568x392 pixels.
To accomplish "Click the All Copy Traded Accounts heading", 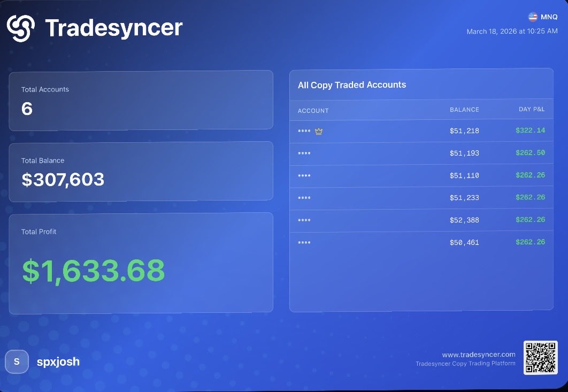I will (352, 85).
